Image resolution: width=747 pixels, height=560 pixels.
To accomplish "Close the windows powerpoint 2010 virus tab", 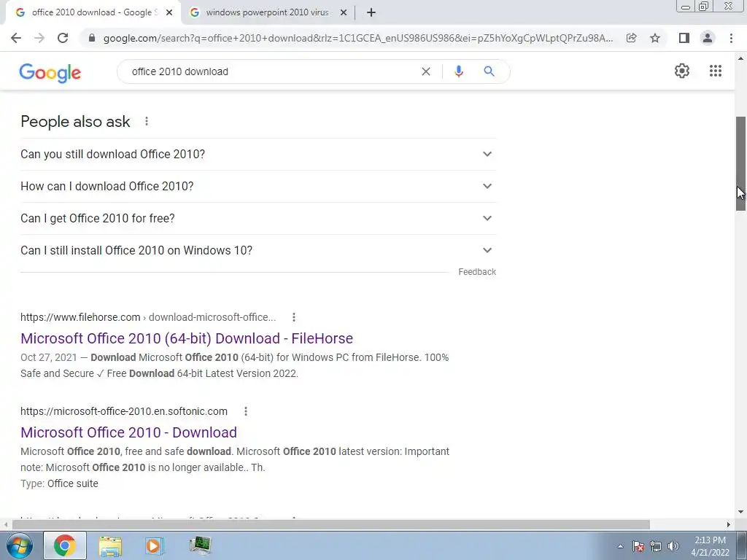I will [344, 12].
